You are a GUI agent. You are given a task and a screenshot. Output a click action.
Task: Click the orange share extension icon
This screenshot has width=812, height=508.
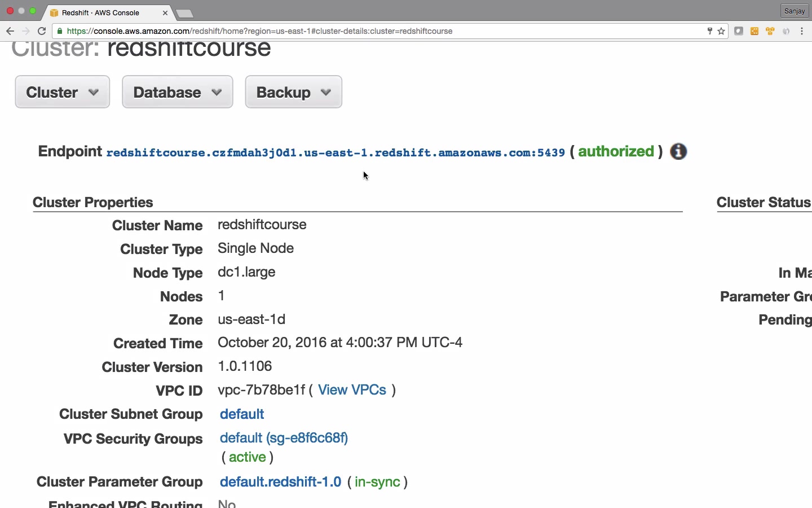(x=754, y=31)
